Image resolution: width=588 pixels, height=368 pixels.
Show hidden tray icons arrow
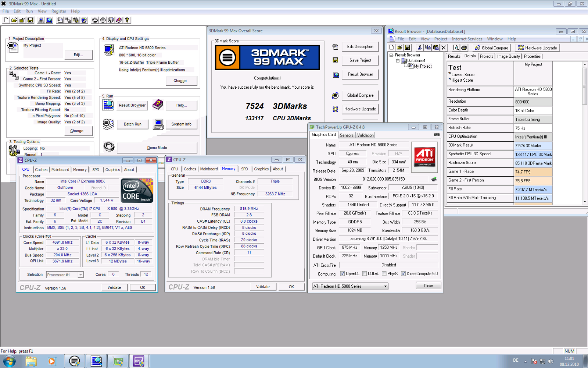coord(526,361)
